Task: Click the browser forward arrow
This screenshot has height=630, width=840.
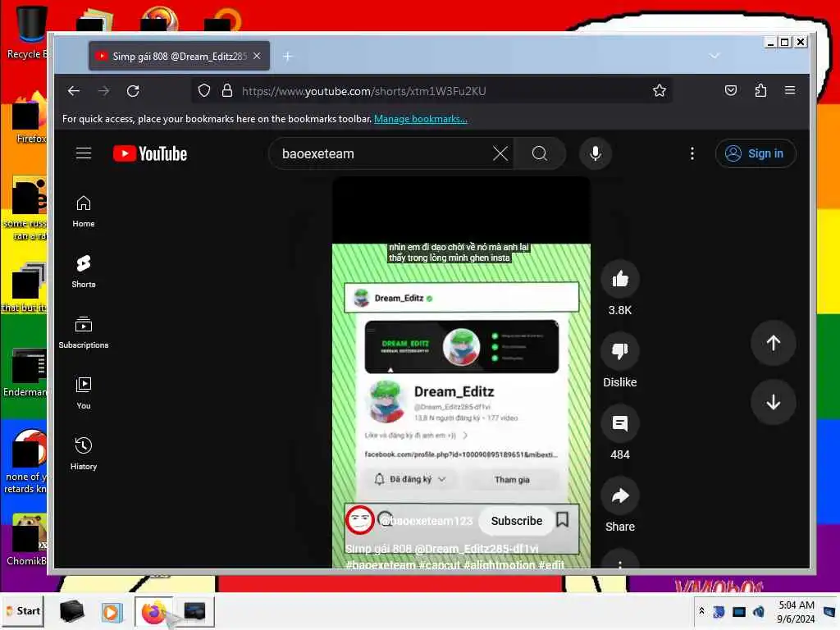Action: click(104, 91)
